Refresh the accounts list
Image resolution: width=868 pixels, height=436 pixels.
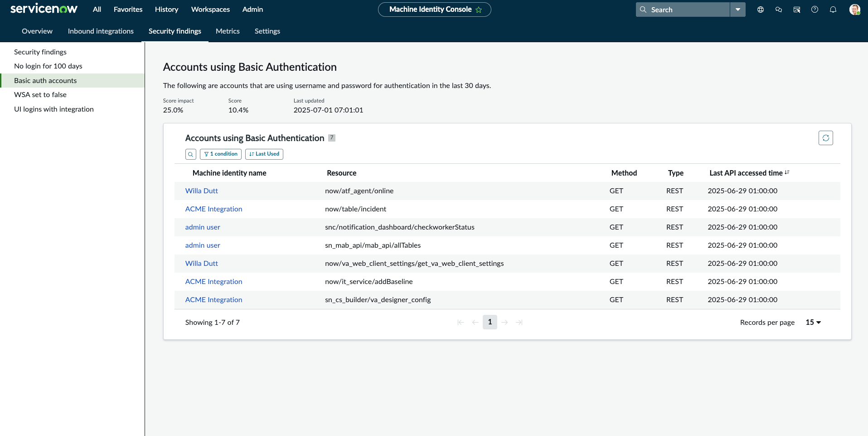(x=826, y=138)
